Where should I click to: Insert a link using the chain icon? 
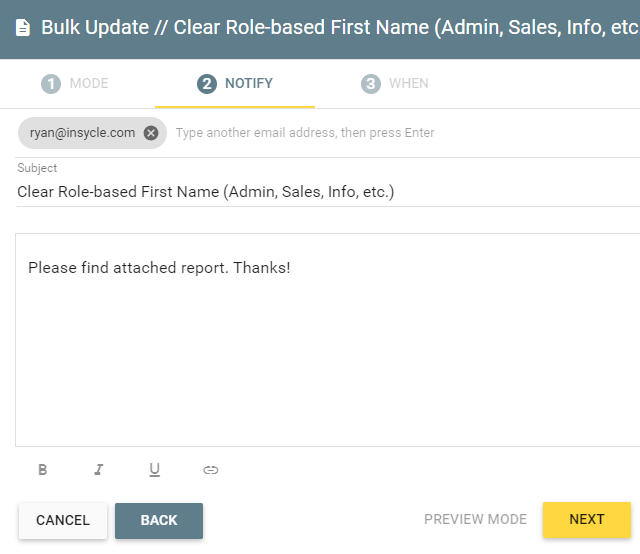211,470
